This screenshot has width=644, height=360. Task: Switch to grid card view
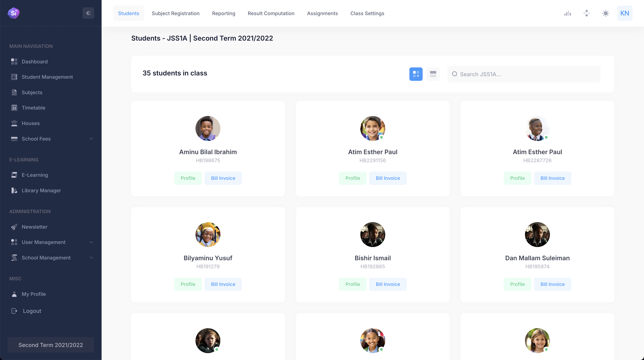point(416,74)
